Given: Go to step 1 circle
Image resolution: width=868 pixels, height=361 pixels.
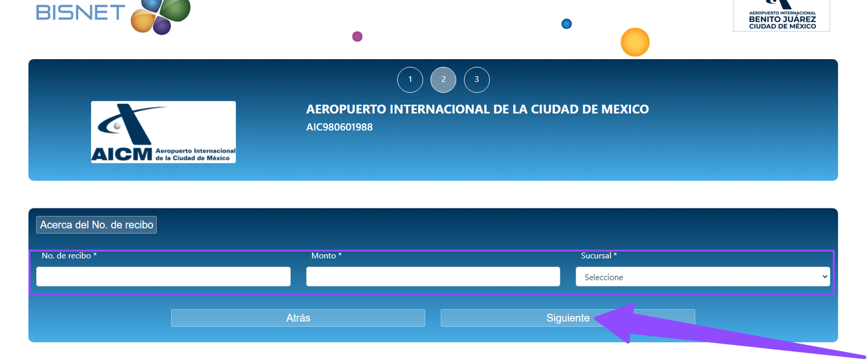Looking at the screenshot, I should (410, 80).
